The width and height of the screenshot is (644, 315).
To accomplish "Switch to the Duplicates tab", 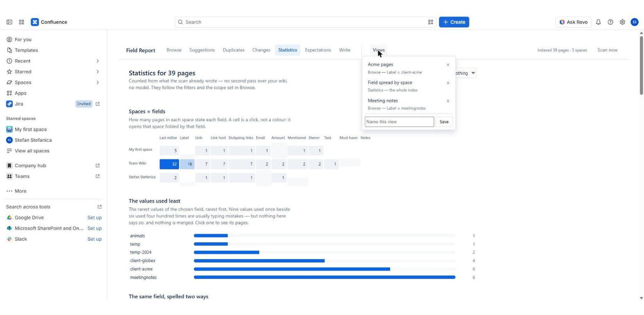I will click(233, 50).
